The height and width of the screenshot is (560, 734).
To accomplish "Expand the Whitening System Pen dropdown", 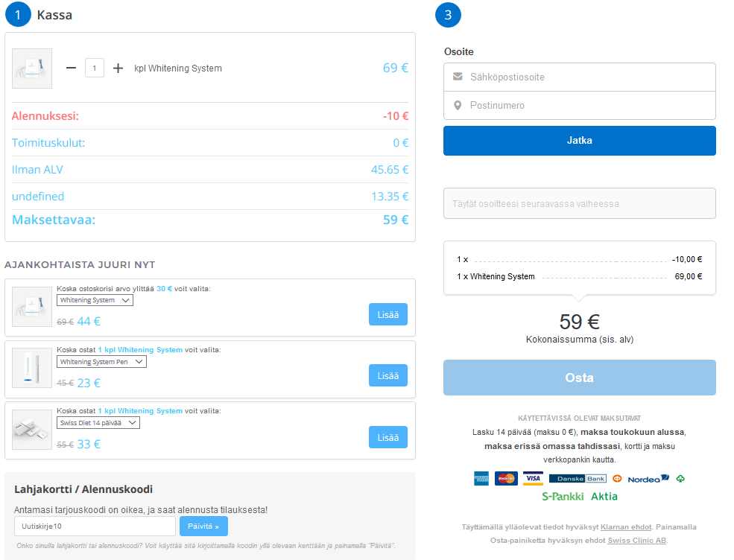I will tap(101, 362).
